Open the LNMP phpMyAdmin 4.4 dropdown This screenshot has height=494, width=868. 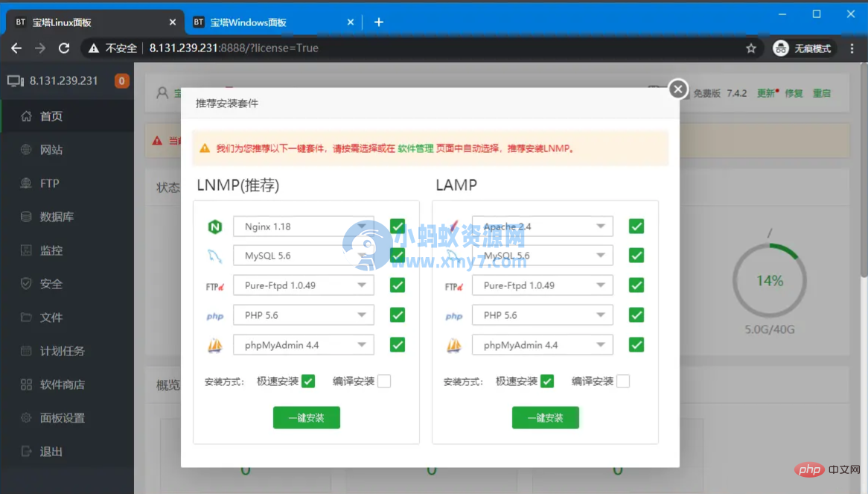coord(304,345)
